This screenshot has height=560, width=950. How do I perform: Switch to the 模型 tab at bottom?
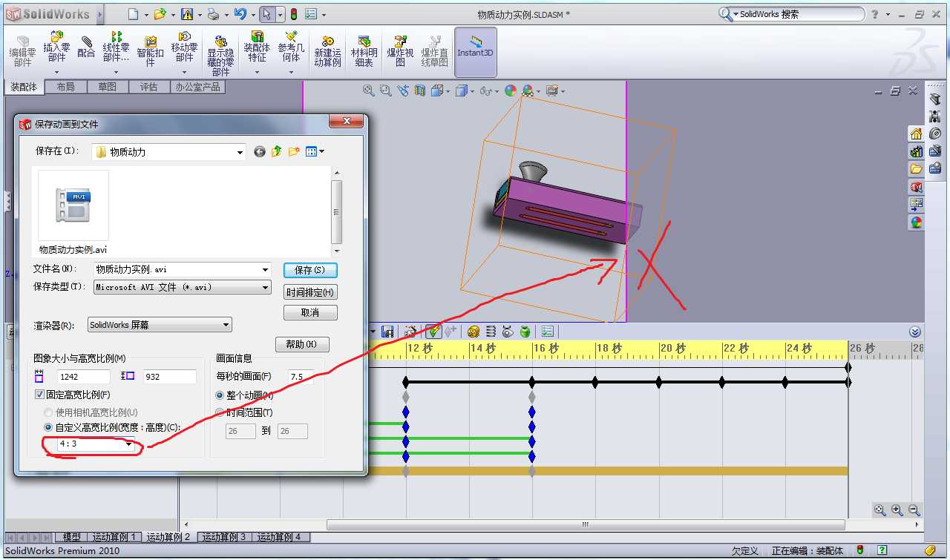71,537
